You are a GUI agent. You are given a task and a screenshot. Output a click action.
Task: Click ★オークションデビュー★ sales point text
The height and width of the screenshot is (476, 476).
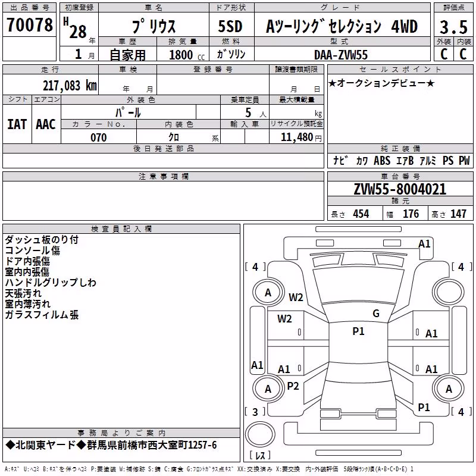coord(381,83)
